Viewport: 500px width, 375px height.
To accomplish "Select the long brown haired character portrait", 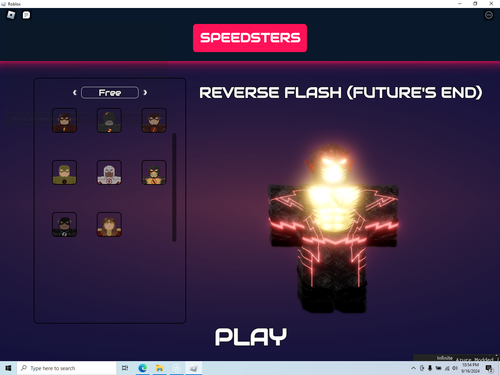I will pos(109,224).
